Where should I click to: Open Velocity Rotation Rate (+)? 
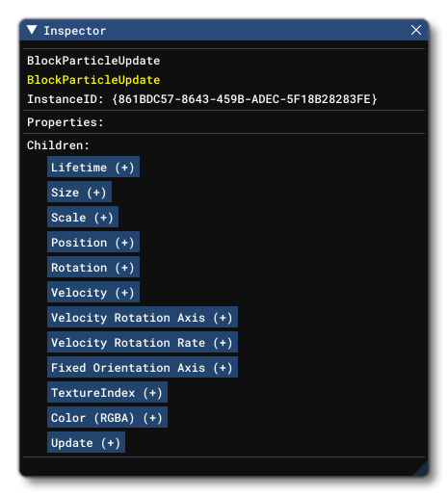pos(143,342)
